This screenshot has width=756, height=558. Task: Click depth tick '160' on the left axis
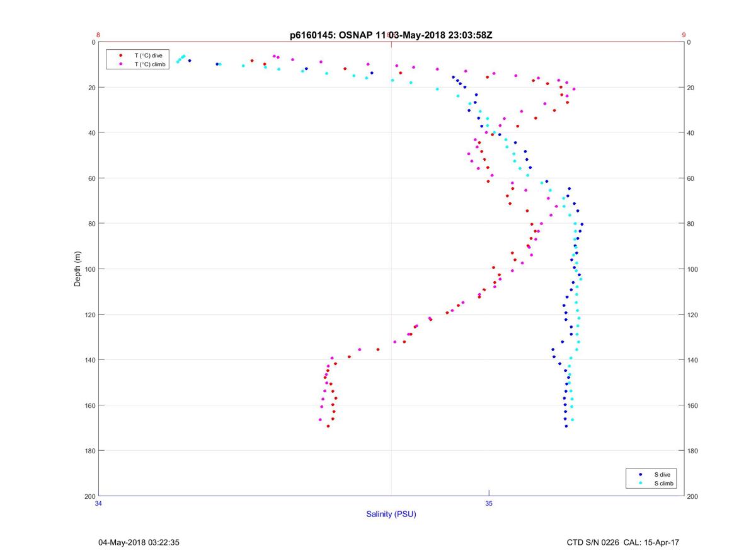tap(89, 405)
